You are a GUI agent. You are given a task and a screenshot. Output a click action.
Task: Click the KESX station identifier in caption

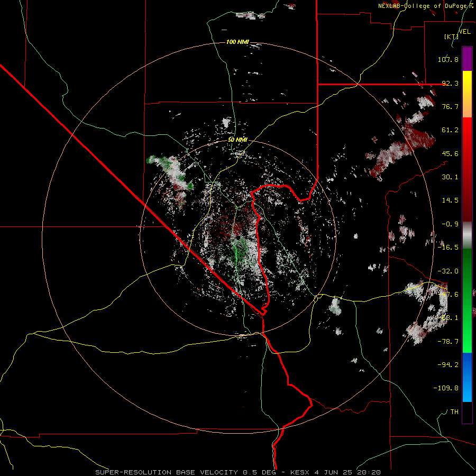point(300,472)
